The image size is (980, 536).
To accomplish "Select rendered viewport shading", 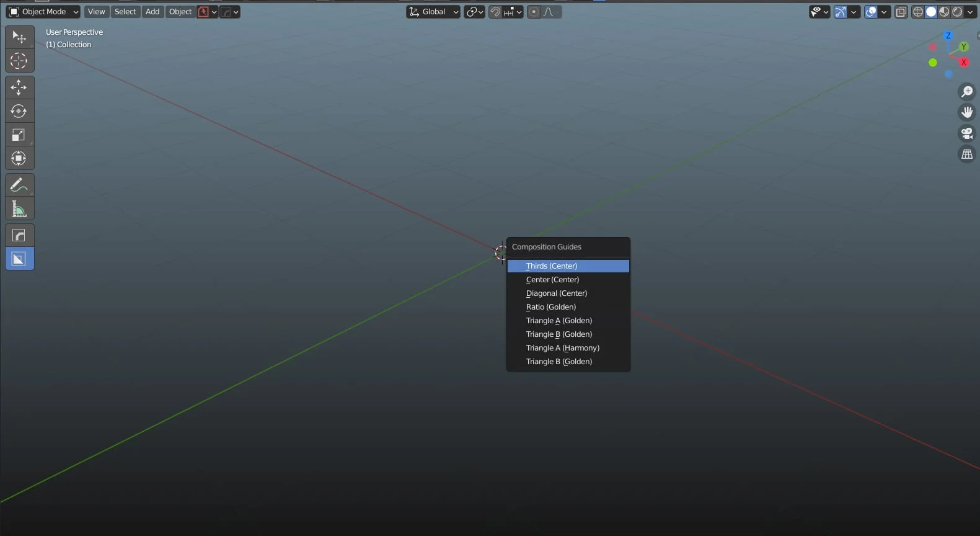I will [x=957, y=12].
